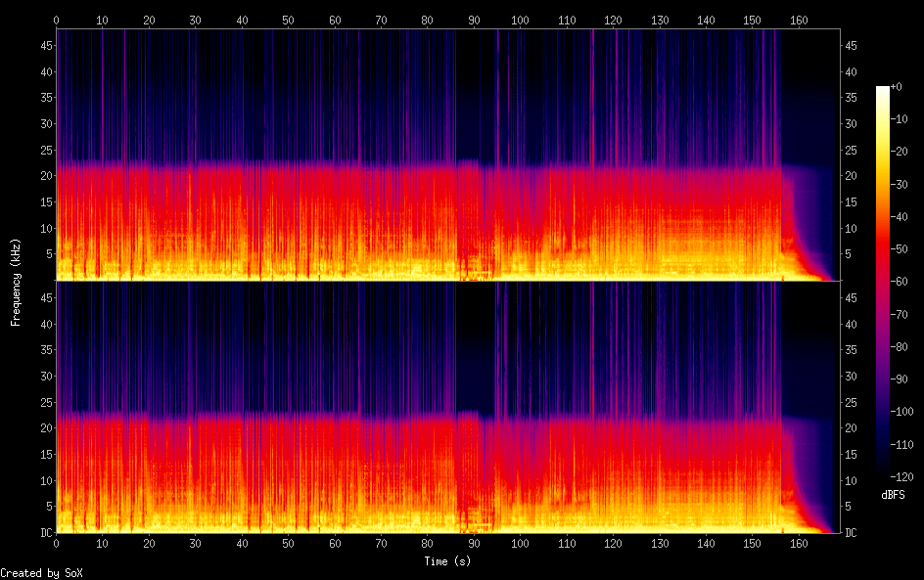This screenshot has height=580, width=924.
Task: Click lower channel's left-axis "15" kHz label
Action: coord(47,454)
